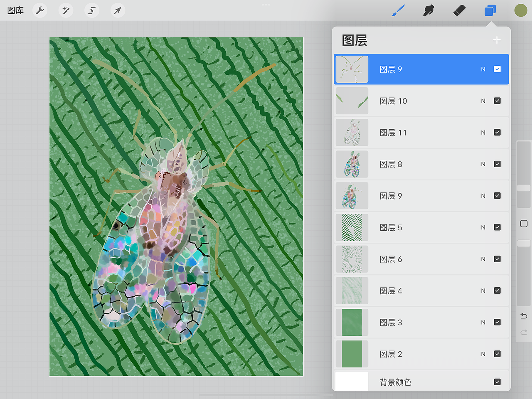This screenshot has width=532, height=399.
Task: Tap the 图层 10 thumbnail
Action: tap(352, 101)
